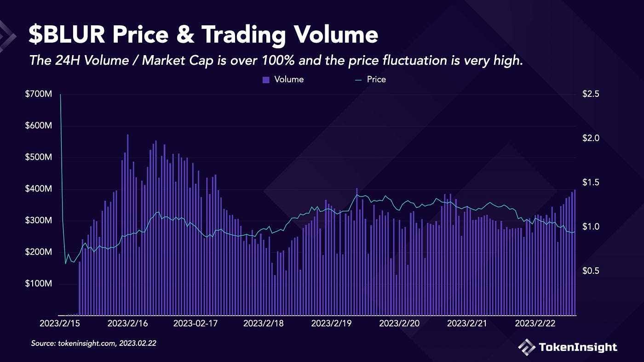The width and height of the screenshot is (644, 362).
Task: Select the 2023/2/19 date axis label
Action: click(331, 323)
